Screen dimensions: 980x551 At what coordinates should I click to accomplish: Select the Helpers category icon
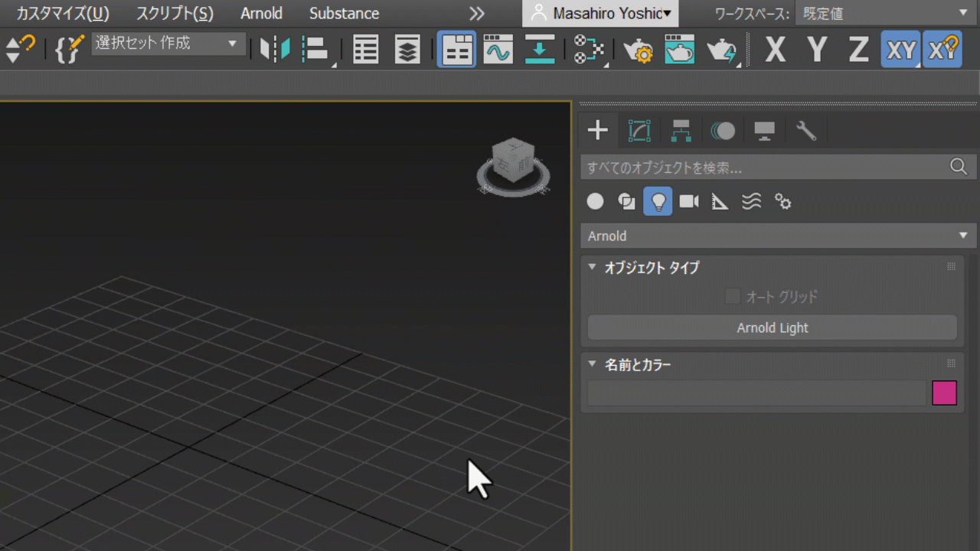[x=720, y=201]
